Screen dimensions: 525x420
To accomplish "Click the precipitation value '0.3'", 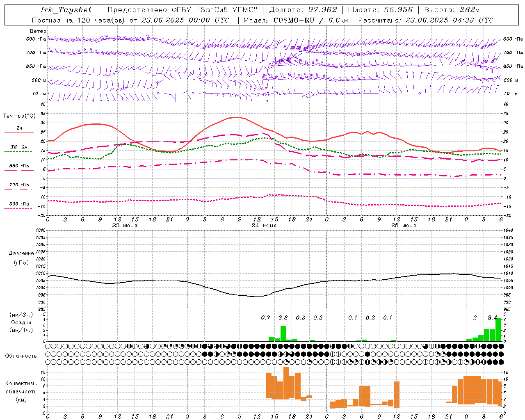I will (x=301, y=317).
